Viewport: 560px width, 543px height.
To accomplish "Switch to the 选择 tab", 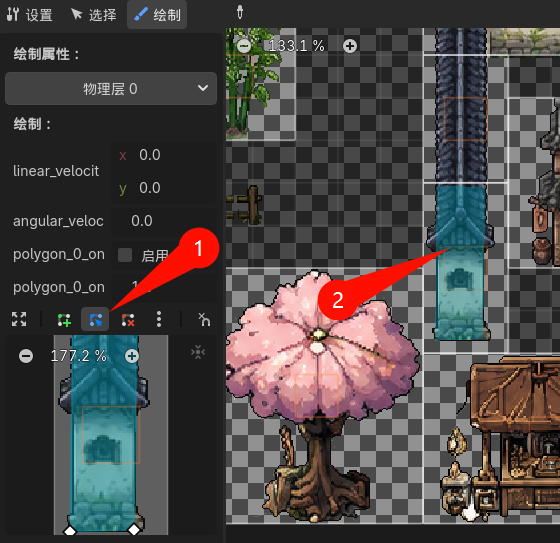I will click(94, 15).
